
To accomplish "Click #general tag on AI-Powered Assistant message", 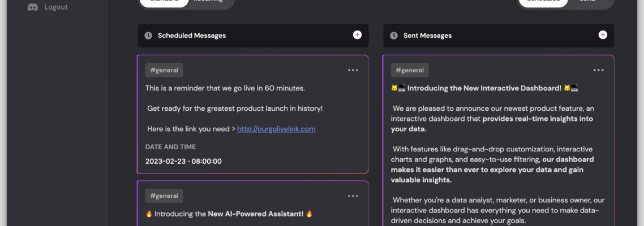I will (x=164, y=196).
